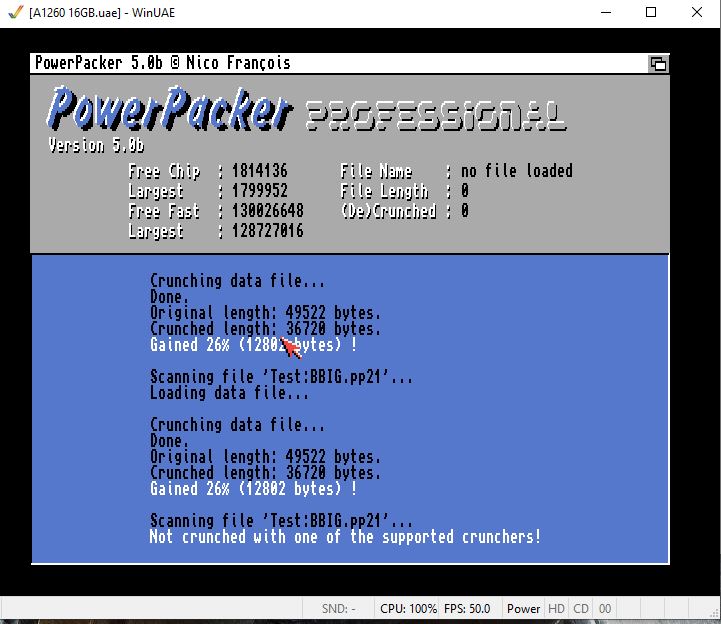721x624 pixels.
Task: Close the WinUAE emulator window
Action: point(697,12)
